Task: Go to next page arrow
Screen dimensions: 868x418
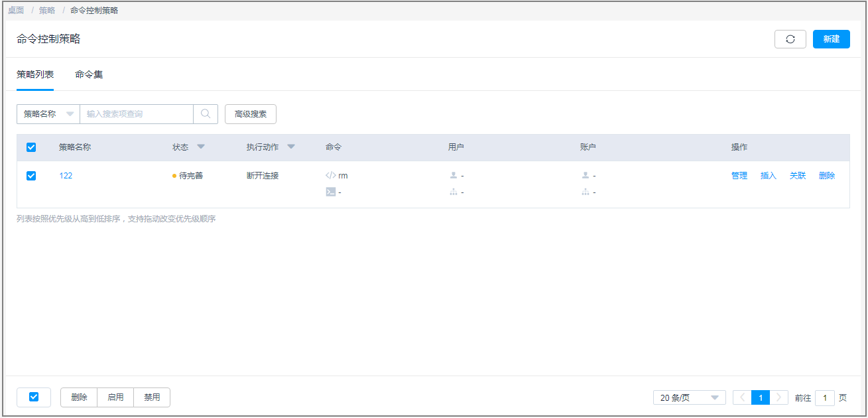Action: (x=779, y=398)
